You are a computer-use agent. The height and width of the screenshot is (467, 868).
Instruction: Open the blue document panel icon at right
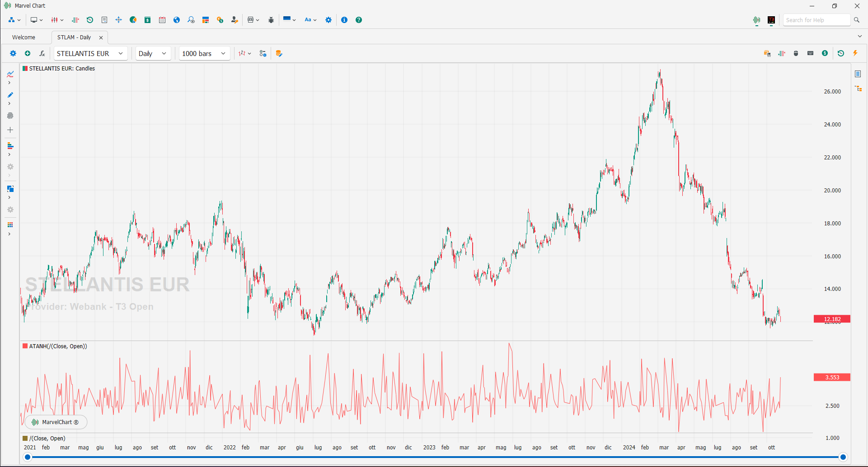tap(858, 74)
